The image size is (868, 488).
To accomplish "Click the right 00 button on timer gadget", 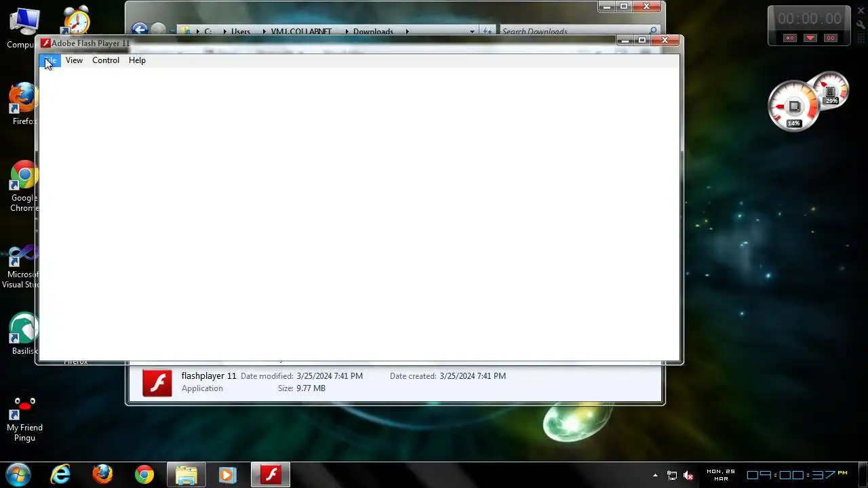I will tap(831, 38).
